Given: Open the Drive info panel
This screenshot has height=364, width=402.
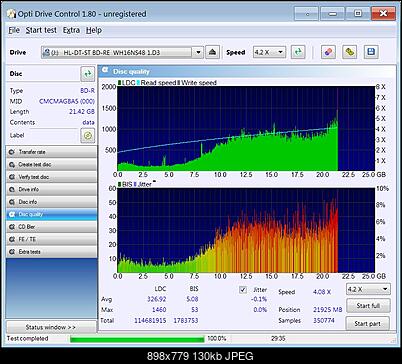Looking at the screenshot, I should 51,189.
